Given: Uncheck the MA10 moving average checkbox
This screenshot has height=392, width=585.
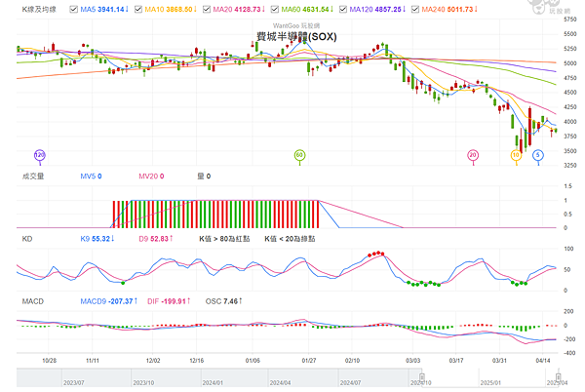Looking at the screenshot, I should (138, 10).
